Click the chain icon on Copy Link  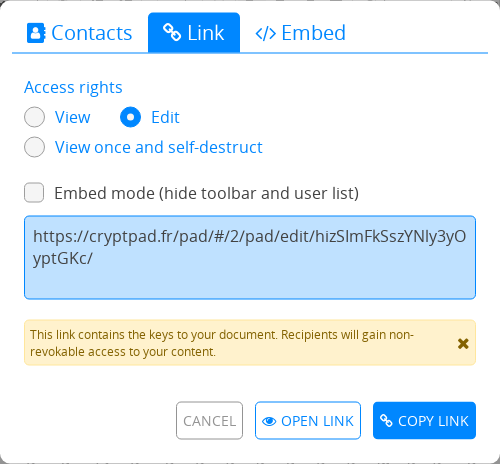click(386, 421)
